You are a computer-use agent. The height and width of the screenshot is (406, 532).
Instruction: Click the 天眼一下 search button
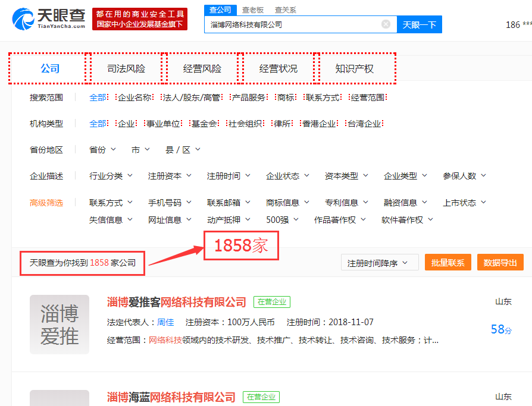420,24
